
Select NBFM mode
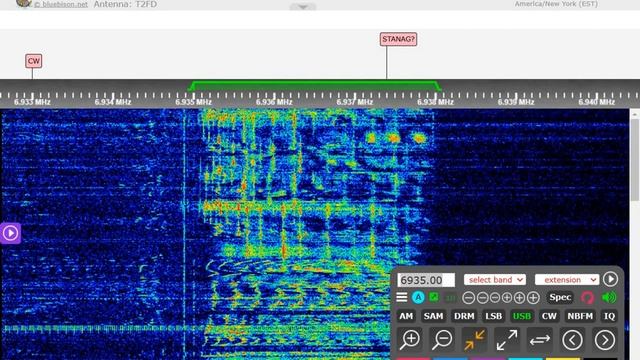coord(580,316)
